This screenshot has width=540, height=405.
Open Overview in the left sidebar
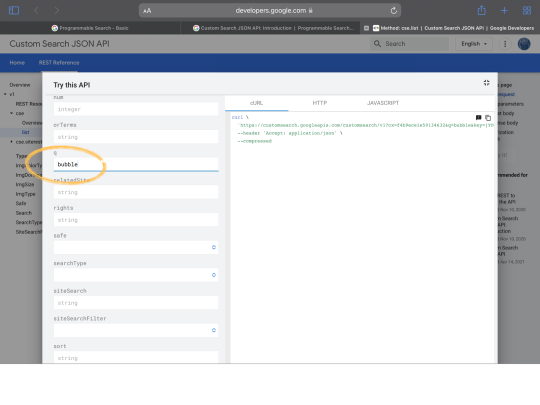(20, 85)
